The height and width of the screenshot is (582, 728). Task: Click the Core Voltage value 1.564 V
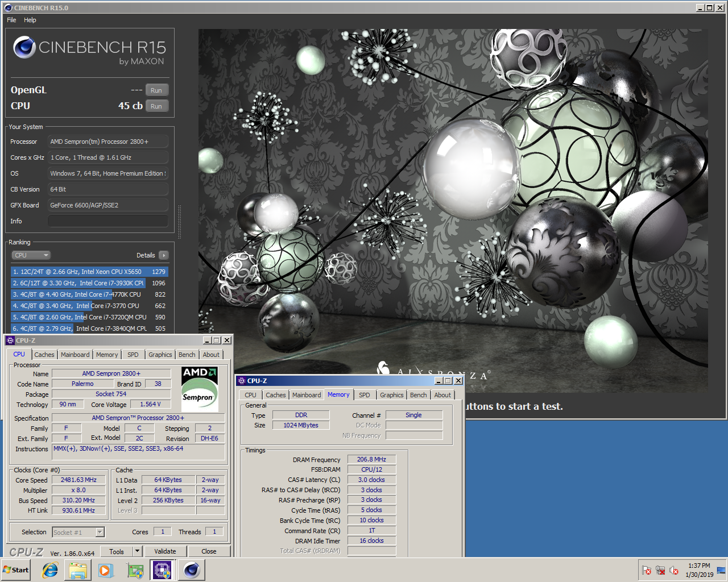click(150, 404)
